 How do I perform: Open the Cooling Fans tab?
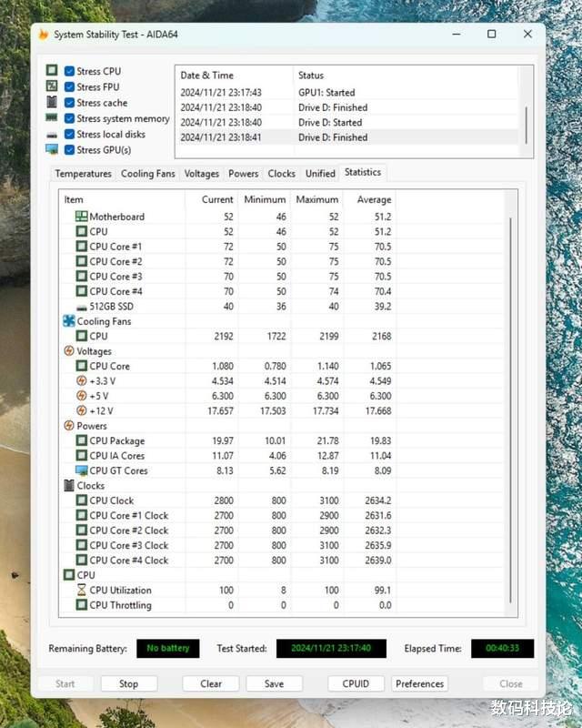click(x=147, y=174)
